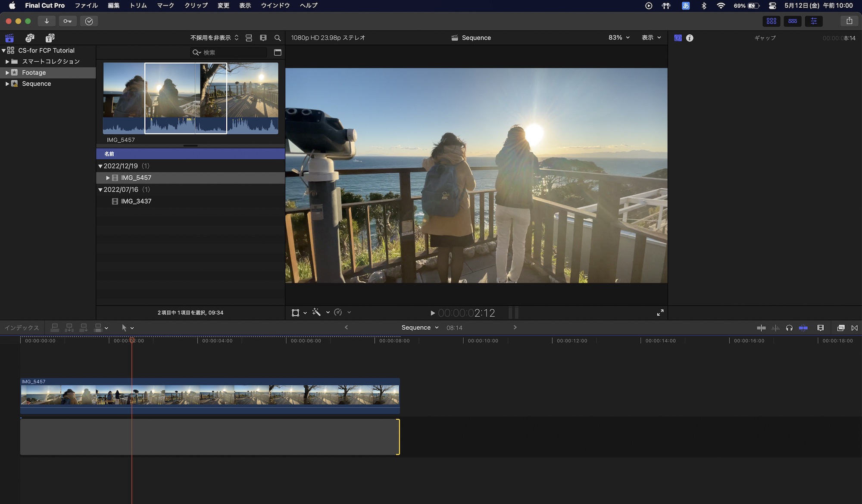
Task: Expand the IMG_5457 clip disclosure triangle
Action: (107, 177)
